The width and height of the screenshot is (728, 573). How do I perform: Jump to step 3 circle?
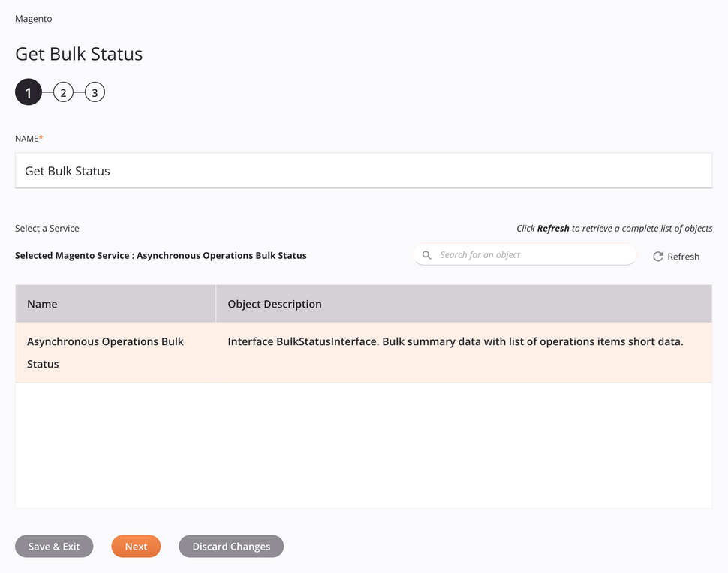tap(95, 92)
